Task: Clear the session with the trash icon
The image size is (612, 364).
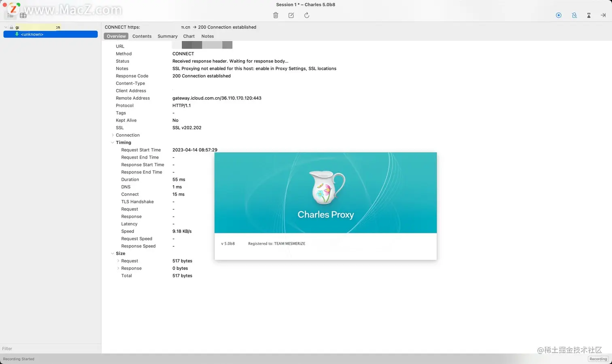Action: click(276, 15)
